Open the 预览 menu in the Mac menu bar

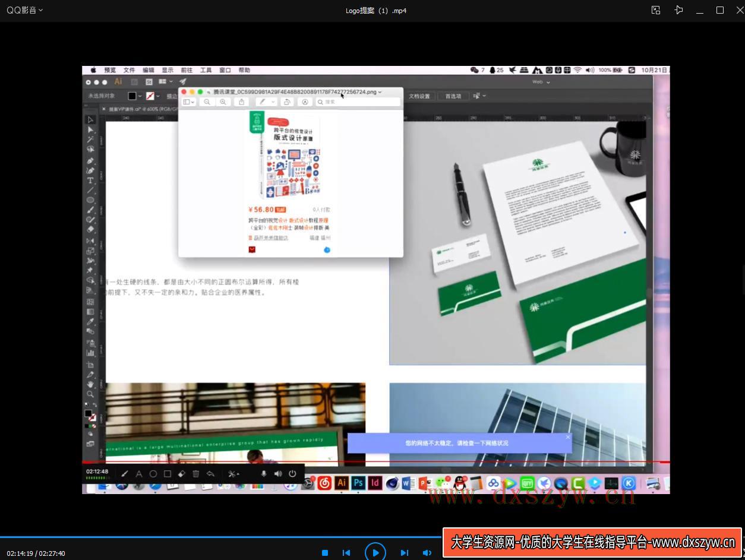click(x=110, y=70)
